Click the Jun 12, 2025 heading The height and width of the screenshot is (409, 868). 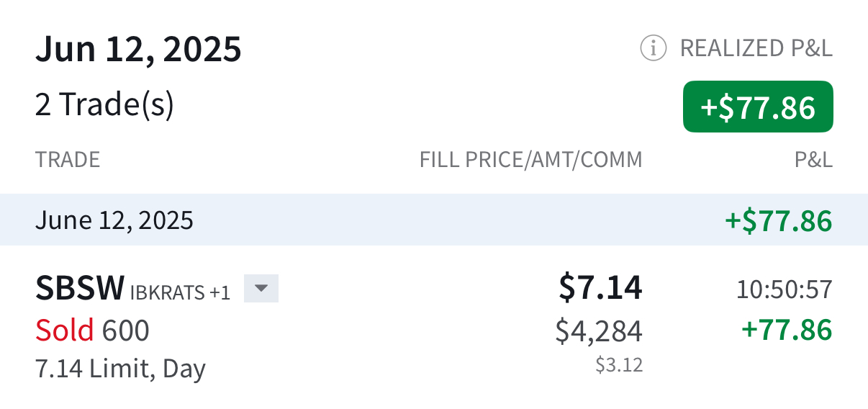pos(138,49)
